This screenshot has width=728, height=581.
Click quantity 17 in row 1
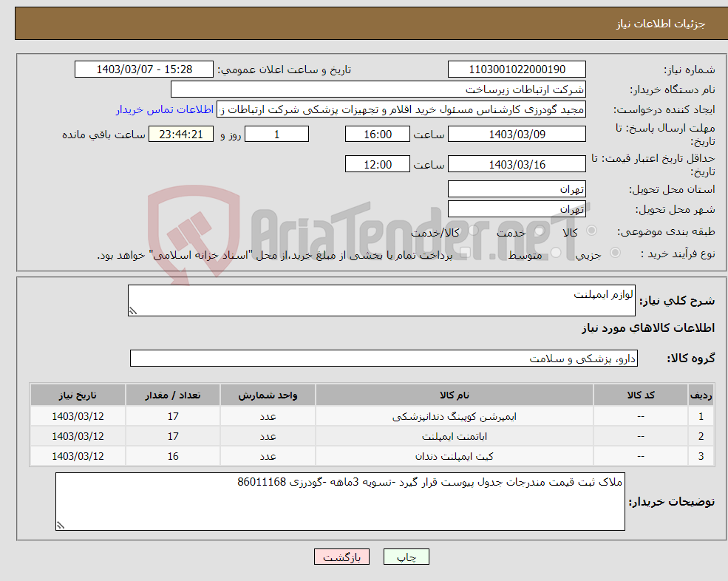[173, 417]
